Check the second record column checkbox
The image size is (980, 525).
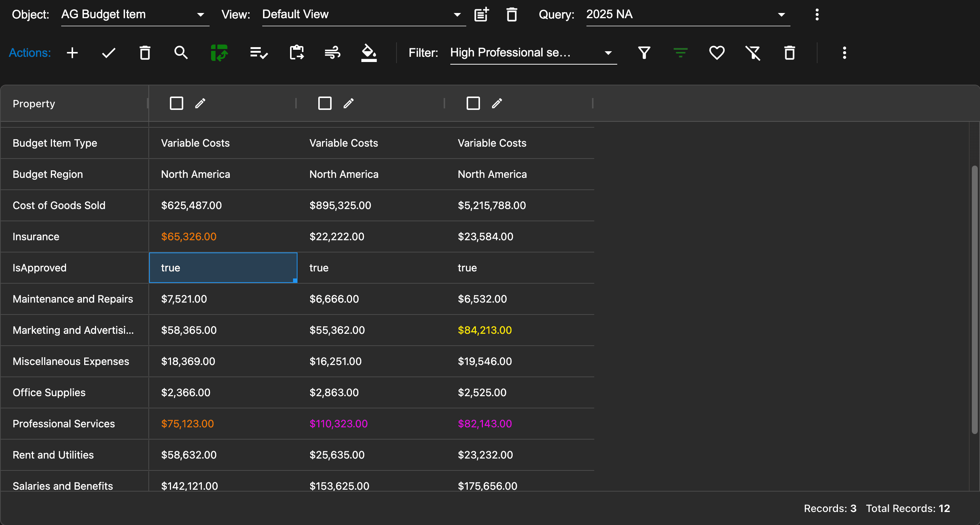coord(325,103)
